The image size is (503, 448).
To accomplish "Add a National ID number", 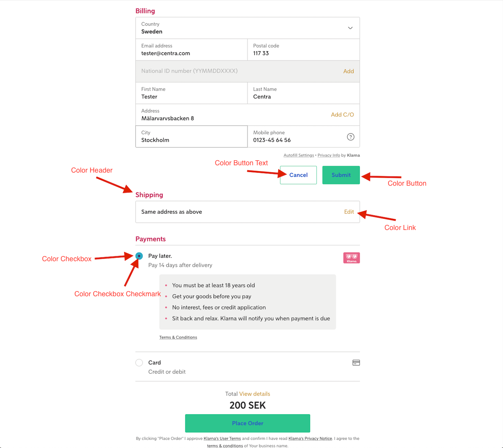I will [x=348, y=71].
